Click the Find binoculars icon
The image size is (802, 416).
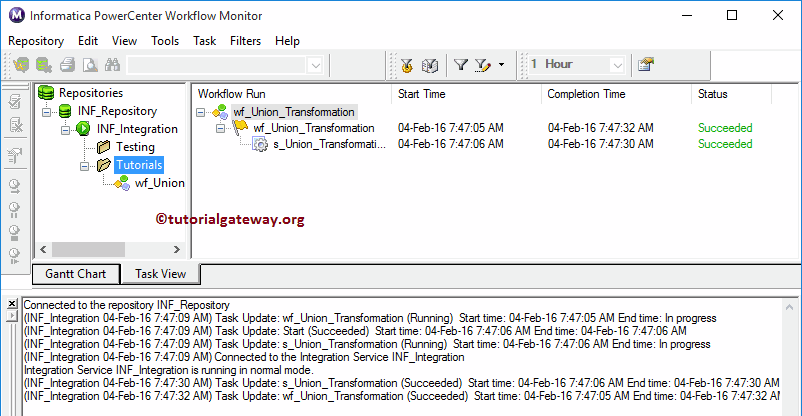(113, 65)
